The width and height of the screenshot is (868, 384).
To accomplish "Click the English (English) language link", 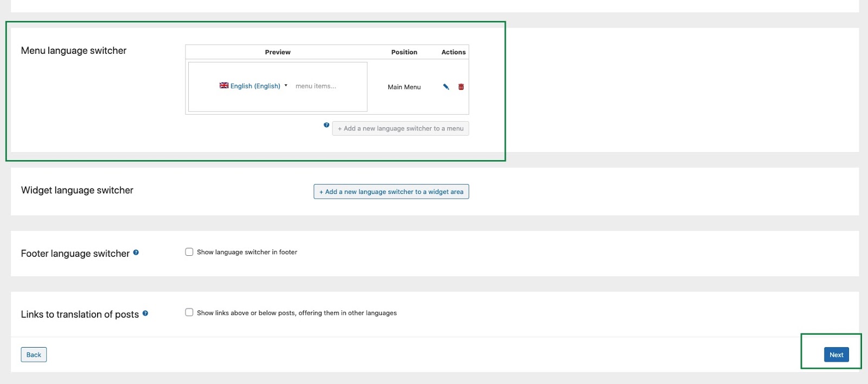I will pyautogui.click(x=255, y=86).
